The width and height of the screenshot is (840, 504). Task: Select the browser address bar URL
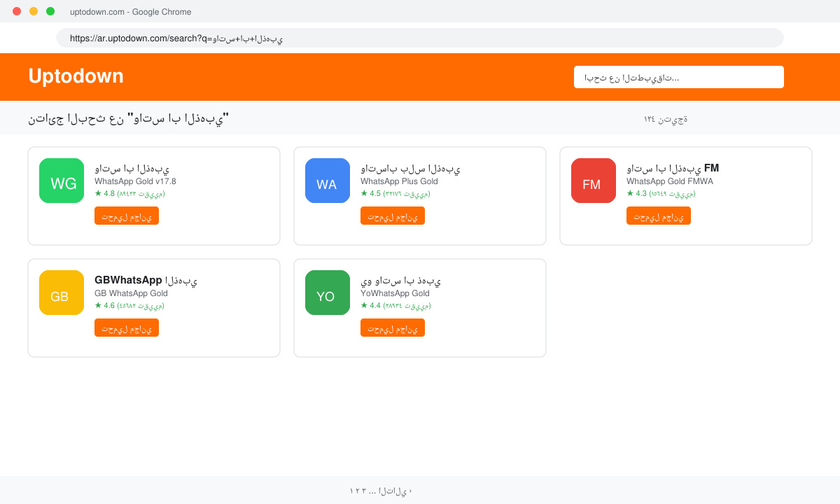(x=420, y=38)
